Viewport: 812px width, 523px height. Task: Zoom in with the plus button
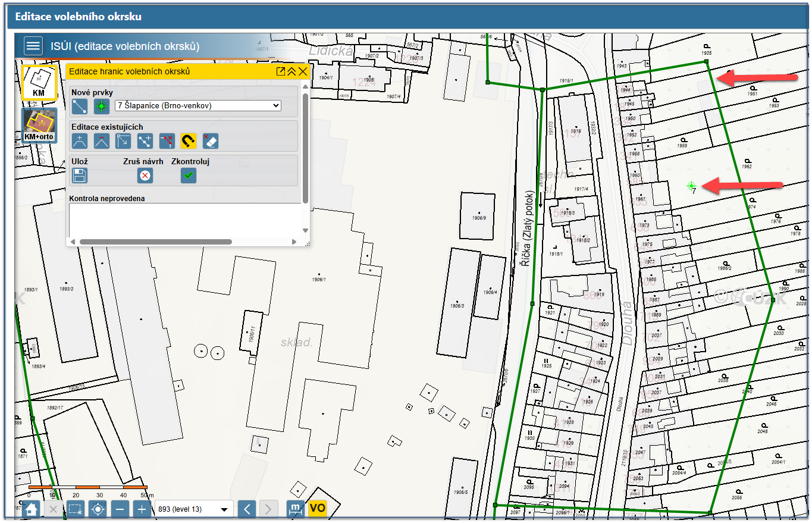tap(141, 509)
